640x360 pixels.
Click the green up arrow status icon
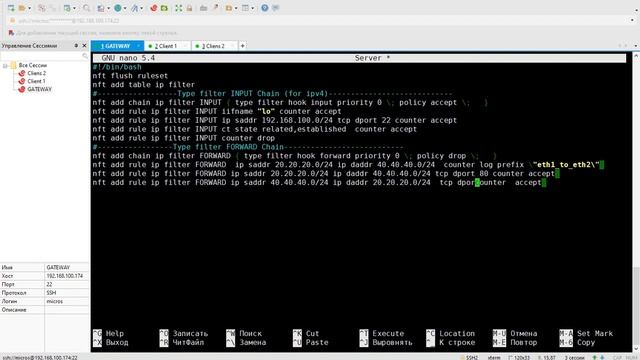[594, 358]
